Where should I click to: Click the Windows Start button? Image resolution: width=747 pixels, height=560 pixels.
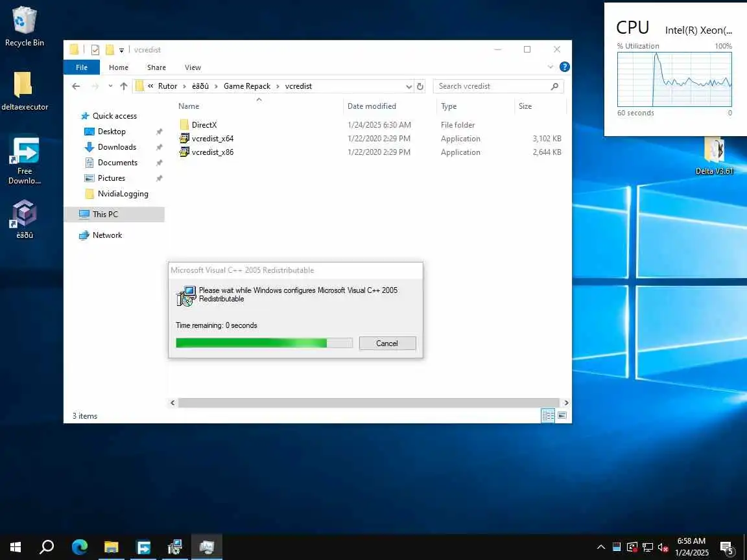[x=16, y=546]
